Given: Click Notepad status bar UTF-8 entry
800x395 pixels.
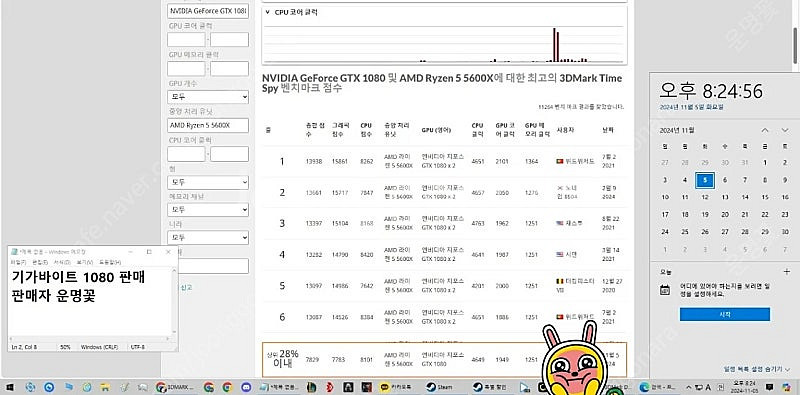Looking at the screenshot, I should [x=138, y=347].
